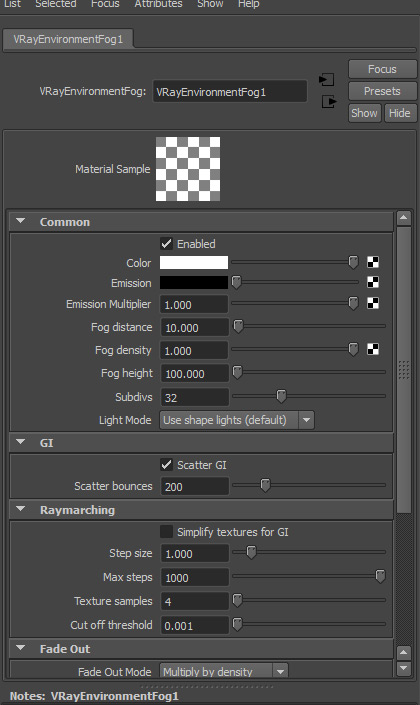Click the output connection arrow icon

coord(329,101)
